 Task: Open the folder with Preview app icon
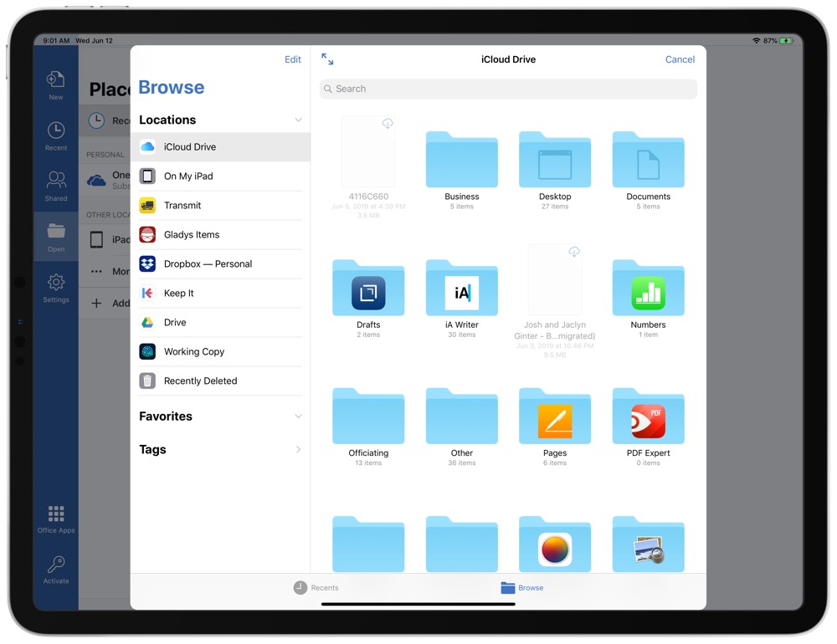(x=648, y=544)
